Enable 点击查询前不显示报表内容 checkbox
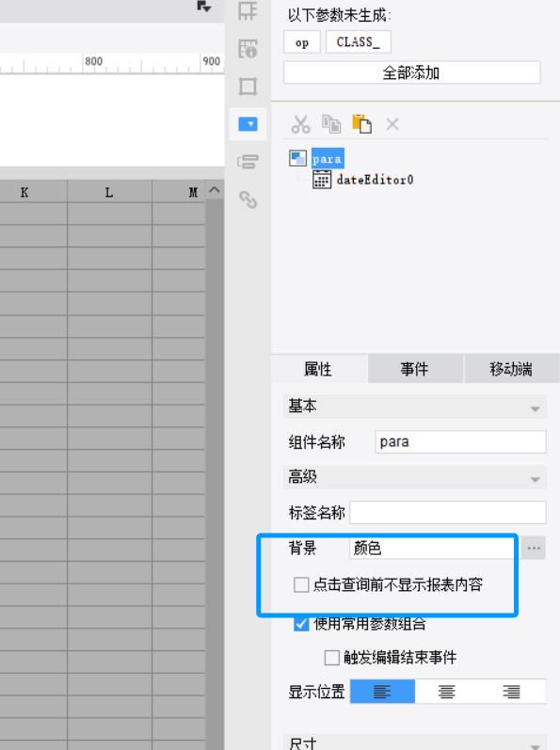Screen dimensions: 560x750 pyautogui.click(x=301, y=584)
